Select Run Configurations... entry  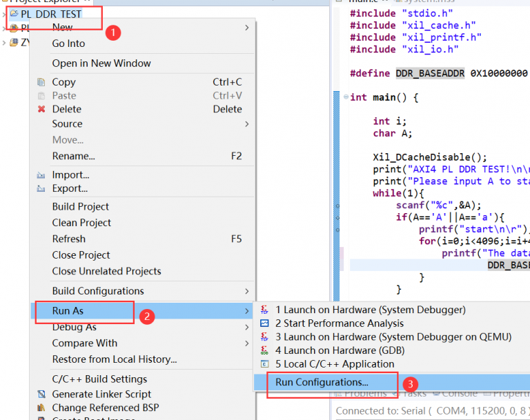pos(322,382)
